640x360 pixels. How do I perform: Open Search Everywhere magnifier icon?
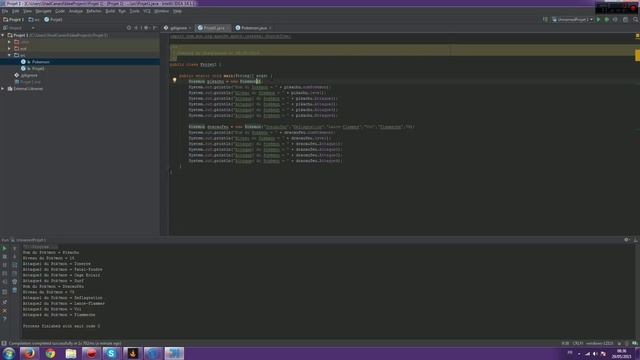point(636,20)
